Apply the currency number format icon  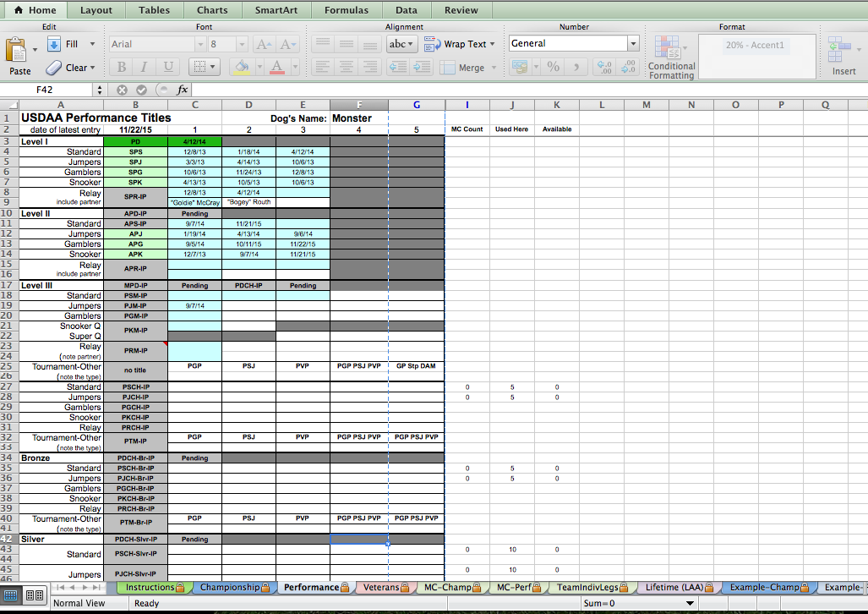pos(519,67)
